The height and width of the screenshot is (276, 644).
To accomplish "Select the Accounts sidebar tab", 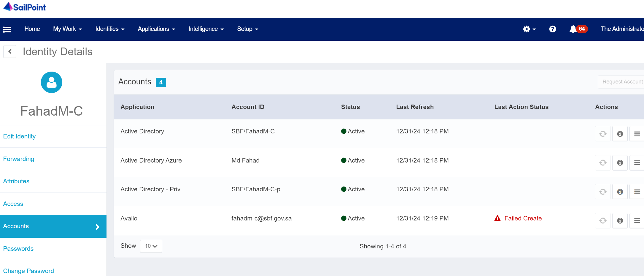I will pyautogui.click(x=53, y=226).
